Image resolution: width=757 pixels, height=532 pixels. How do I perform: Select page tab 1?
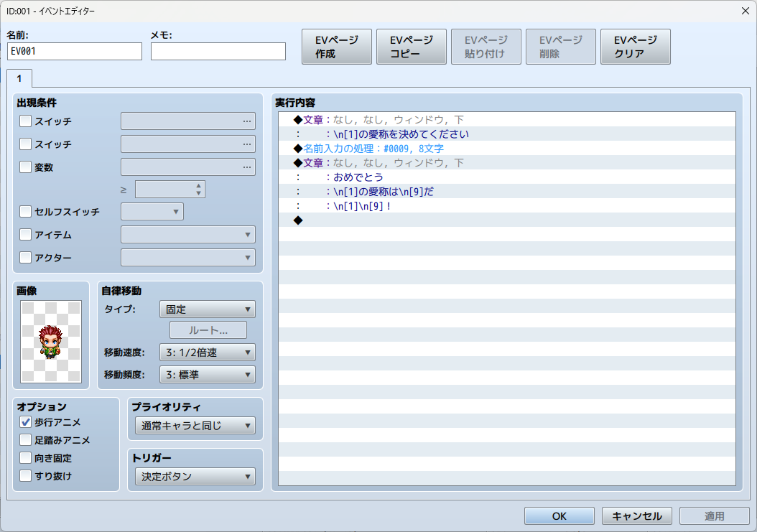coord(19,78)
